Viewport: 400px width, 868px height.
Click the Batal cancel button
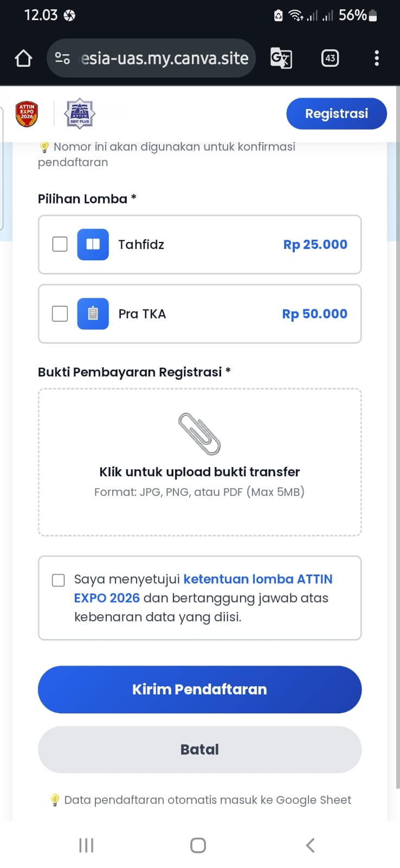[199, 750]
